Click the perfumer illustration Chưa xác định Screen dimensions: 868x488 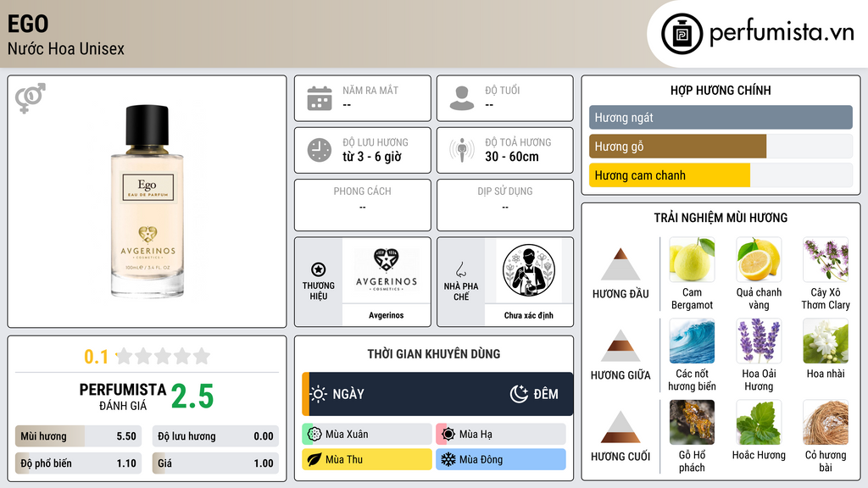(x=529, y=270)
